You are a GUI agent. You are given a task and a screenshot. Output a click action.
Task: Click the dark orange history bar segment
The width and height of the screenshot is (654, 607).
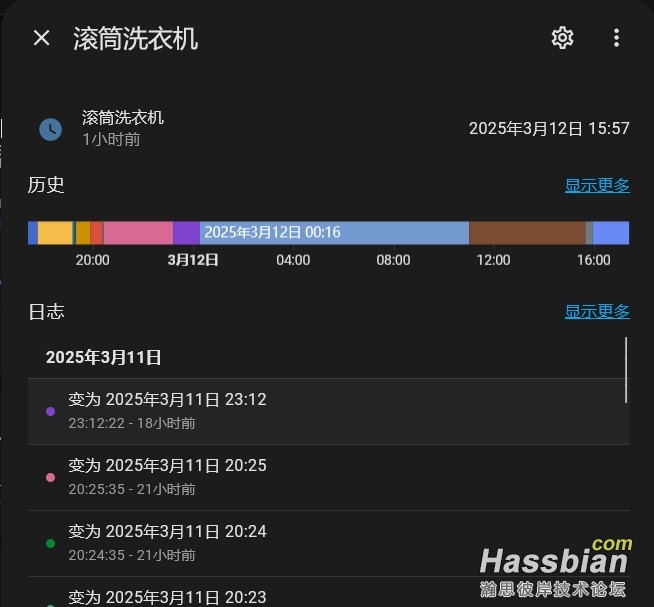click(x=83, y=233)
